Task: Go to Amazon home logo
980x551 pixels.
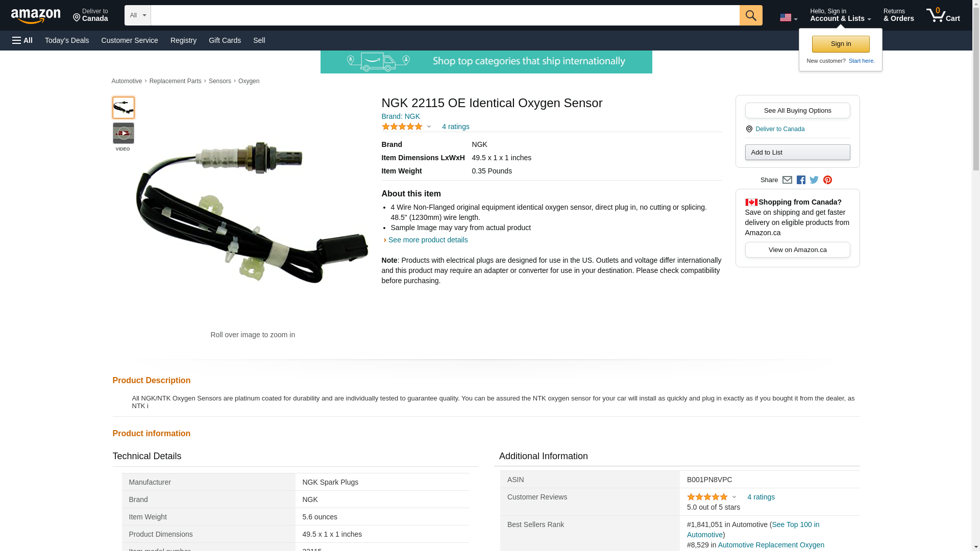Action: [x=36, y=16]
